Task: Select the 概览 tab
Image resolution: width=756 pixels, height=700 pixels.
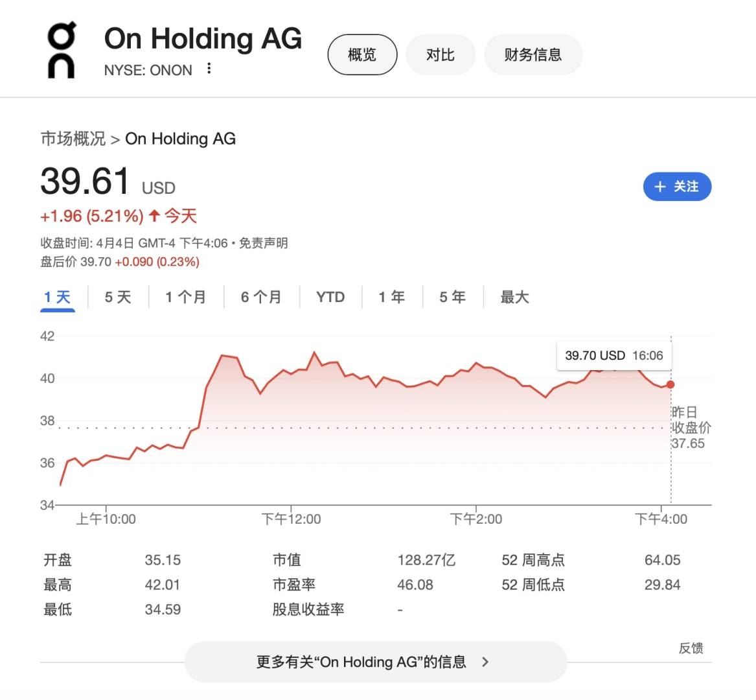Action: (362, 54)
